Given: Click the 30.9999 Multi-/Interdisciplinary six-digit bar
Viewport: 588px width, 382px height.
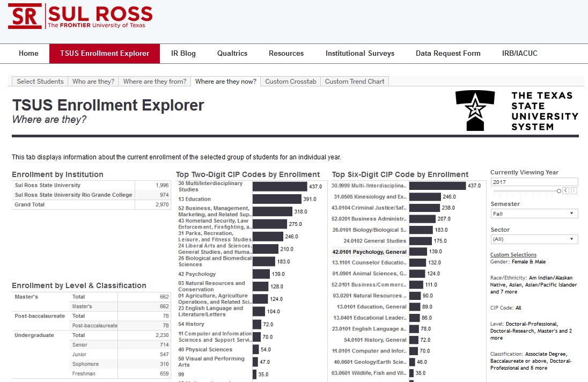Looking at the screenshot, I should (x=438, y=186).
